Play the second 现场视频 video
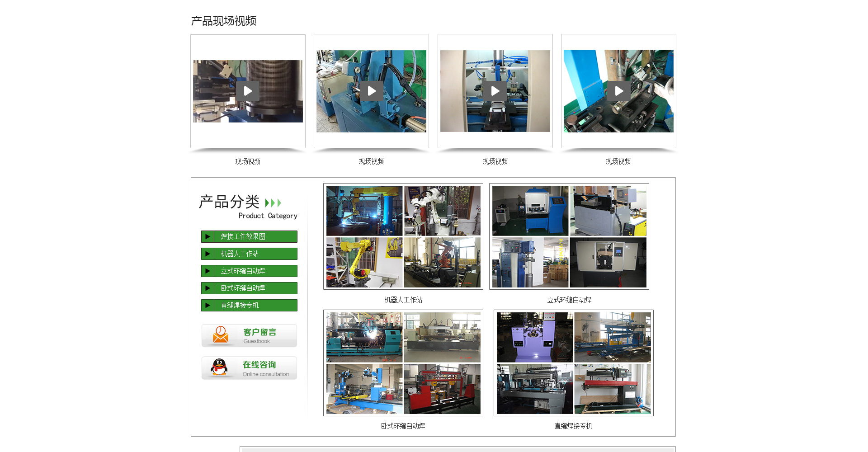Viewport: 868px width, 452px height. 371,91
